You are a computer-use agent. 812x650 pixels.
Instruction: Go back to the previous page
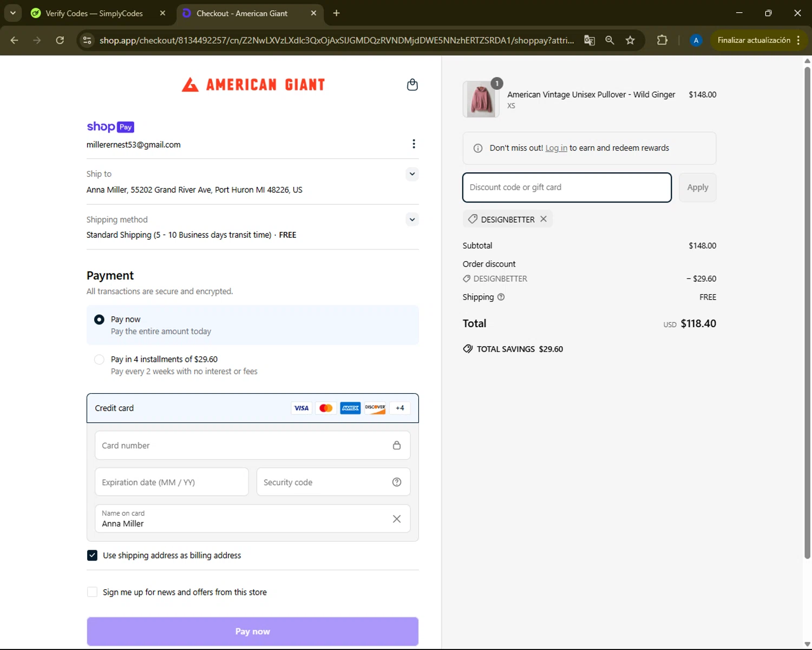tap(15, 40)
